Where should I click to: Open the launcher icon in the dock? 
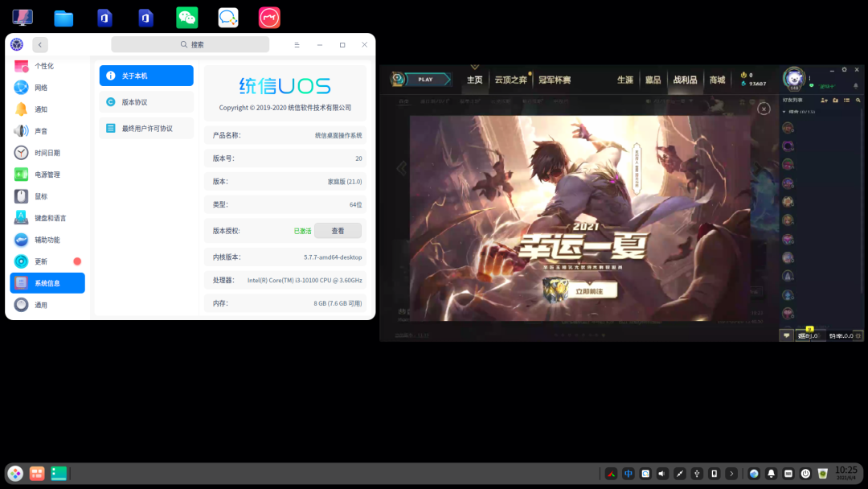click(15, 474)
